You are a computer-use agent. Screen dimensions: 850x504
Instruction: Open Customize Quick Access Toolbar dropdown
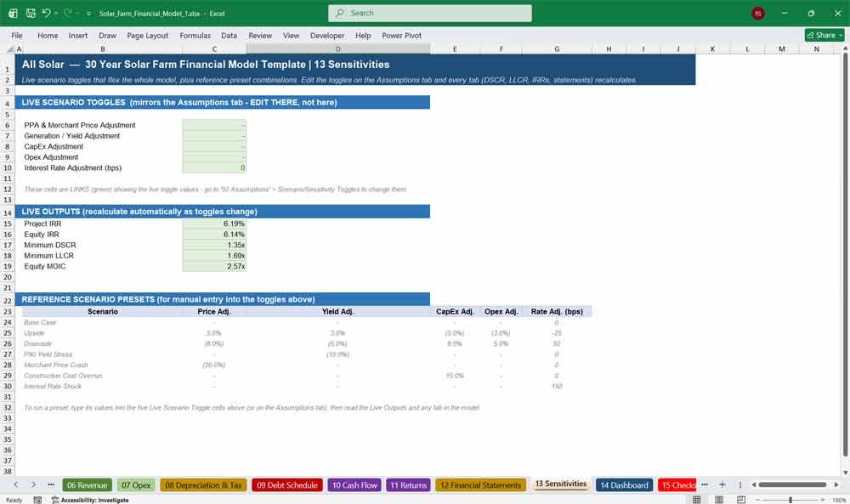(88, 13)
